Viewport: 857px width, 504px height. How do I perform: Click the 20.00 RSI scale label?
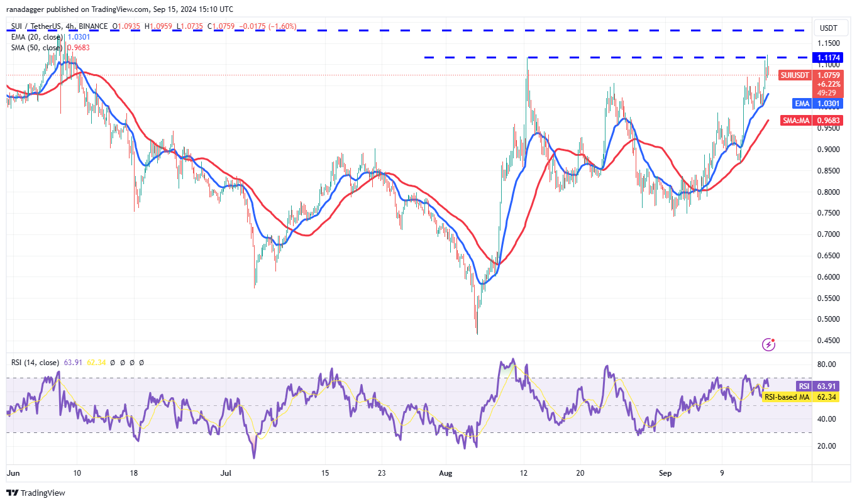pyautogui.click(x=827, y=446)
